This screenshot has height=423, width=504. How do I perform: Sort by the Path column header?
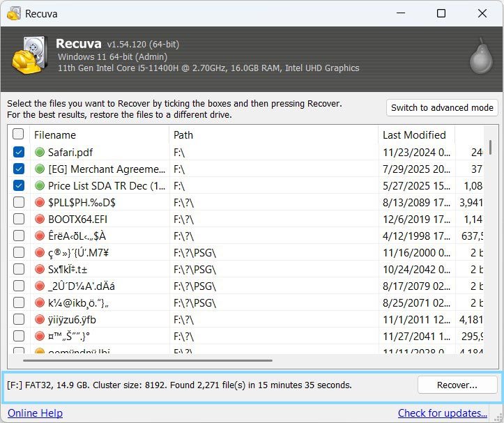[x=273, y=135]
